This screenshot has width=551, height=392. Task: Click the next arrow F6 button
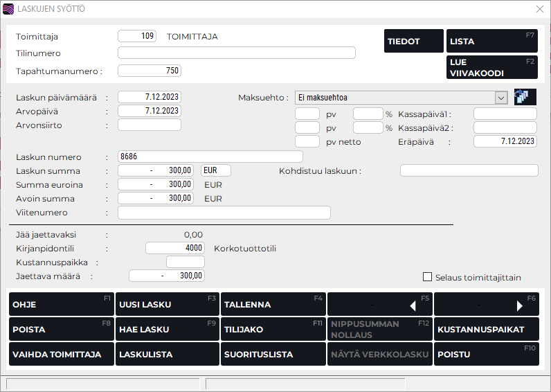point(486,305)
